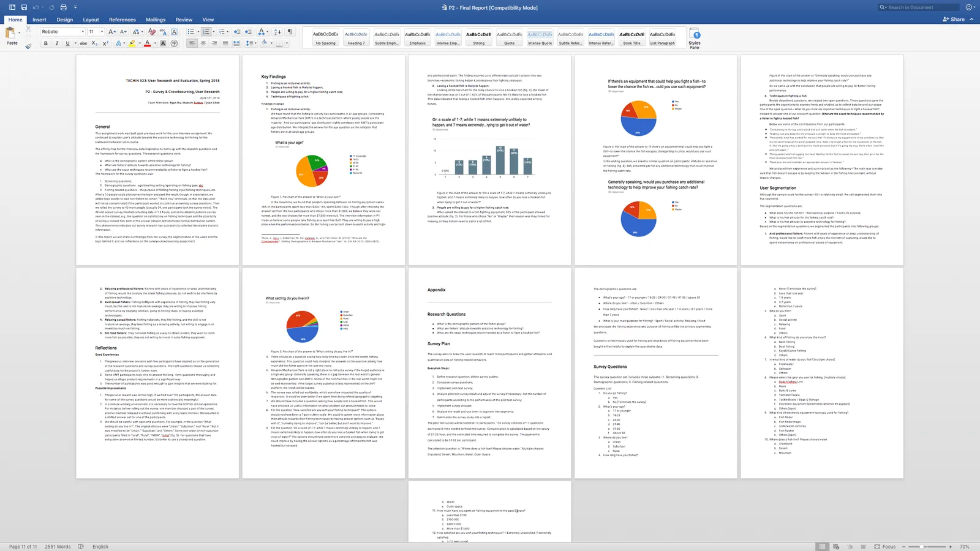This screenshot has width=980, height=551.
Task: Toggle the paragraph marks pilcrow button
Action: 290,32
